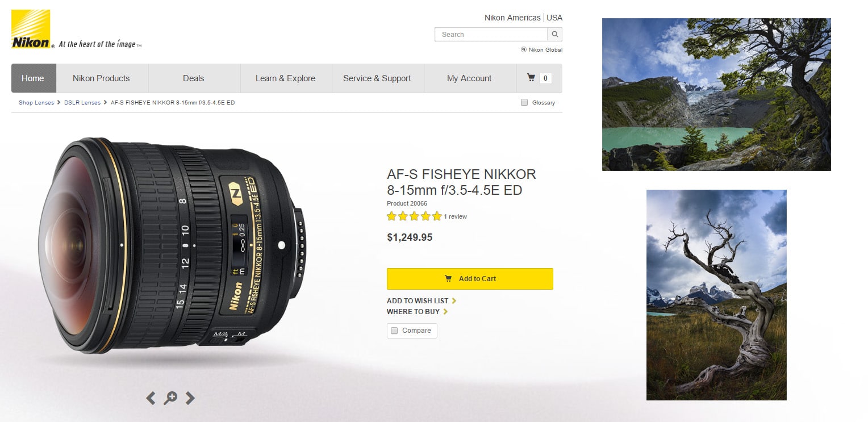The width and height of the screenshot is (868, 422).
Task: Follow DSLR Lenses breadcrumb link
Action: 82,103
